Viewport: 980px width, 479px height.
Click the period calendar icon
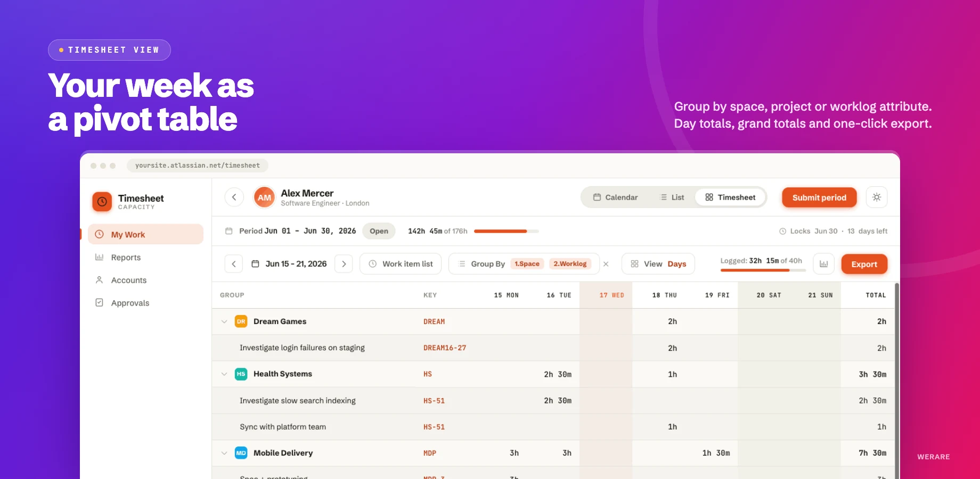point(229,231)
